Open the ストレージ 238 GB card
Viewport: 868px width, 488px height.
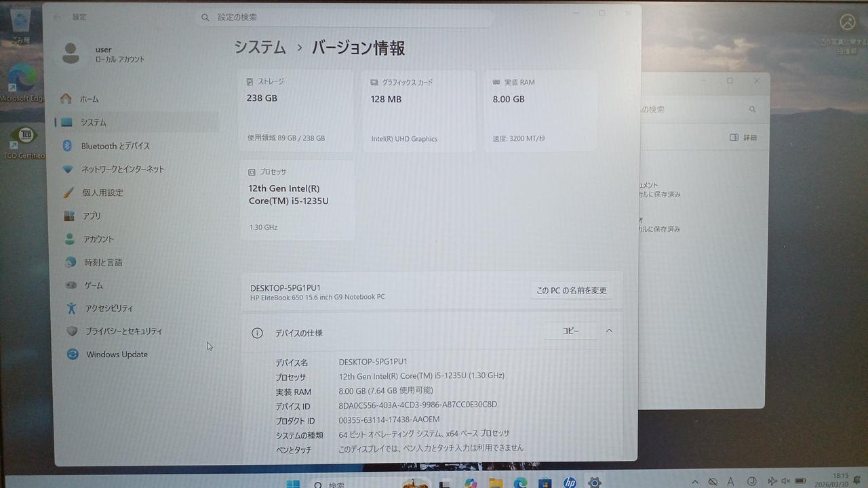296,110
